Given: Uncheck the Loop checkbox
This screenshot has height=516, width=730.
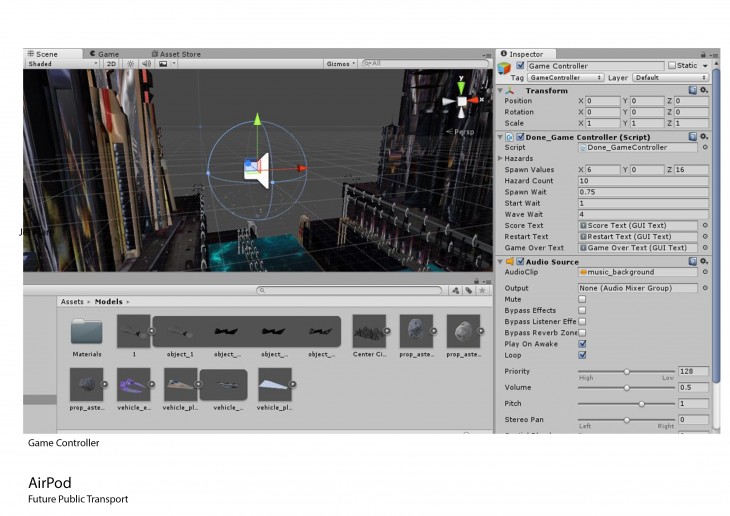Looking at the screenshot, I should (x=583, y=354).
